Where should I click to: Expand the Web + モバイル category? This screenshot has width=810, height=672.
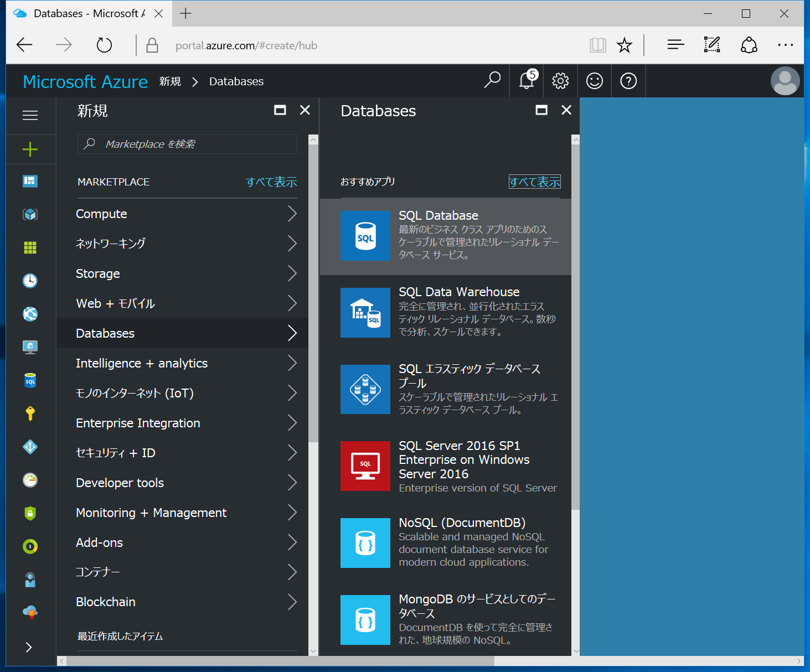[182, 303]
